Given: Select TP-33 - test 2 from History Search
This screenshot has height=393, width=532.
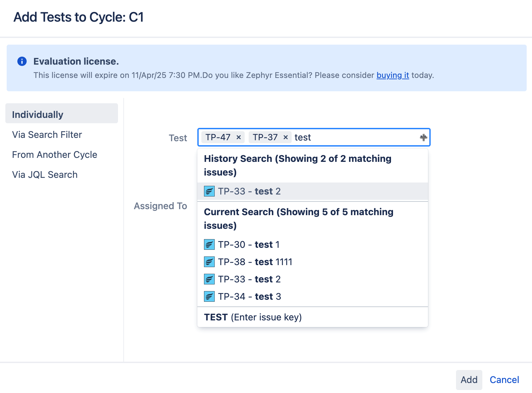Looking at the screenshot, I should [x=249, y=191].
